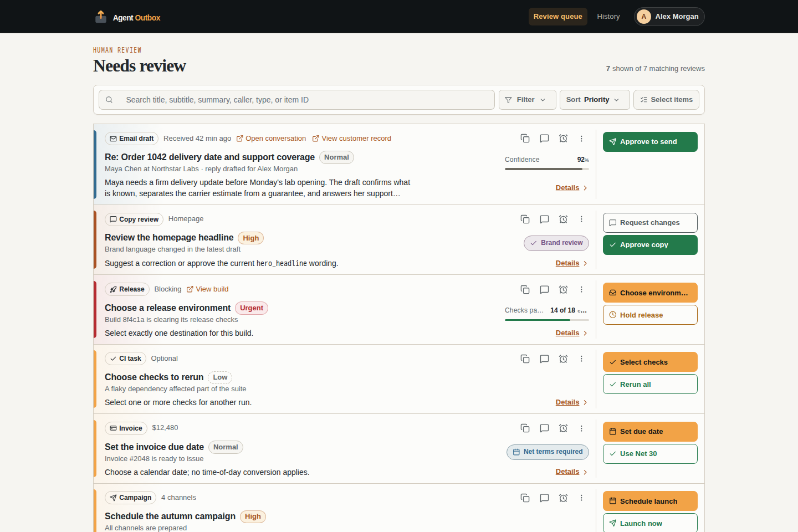The height and width of the screenshot is (532, 798).
Task: Click Select items button
Action: pyautogui.click(x=666, y=100)
